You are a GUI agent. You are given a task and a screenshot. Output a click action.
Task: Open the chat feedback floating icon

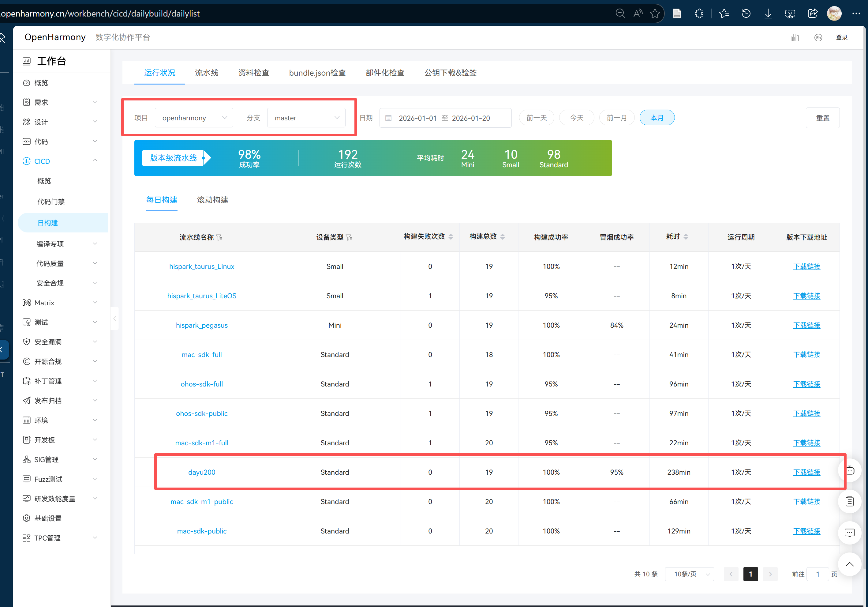[x=849, y=533]
